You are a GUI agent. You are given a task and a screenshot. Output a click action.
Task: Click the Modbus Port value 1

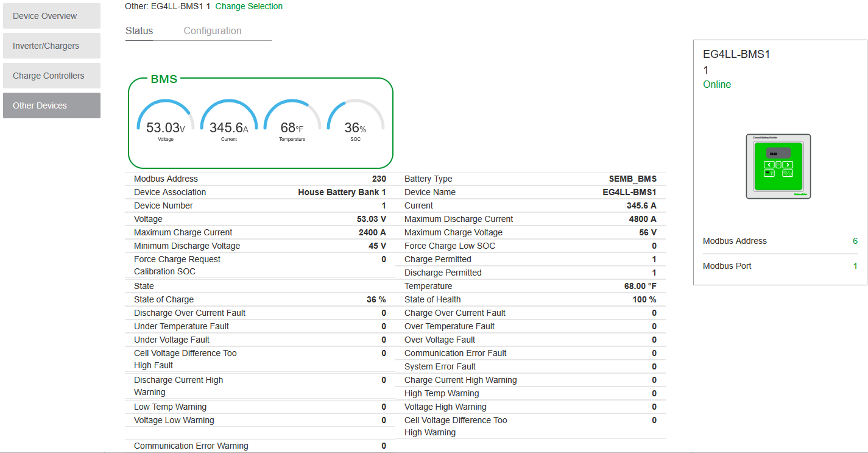tap(855, 266)
